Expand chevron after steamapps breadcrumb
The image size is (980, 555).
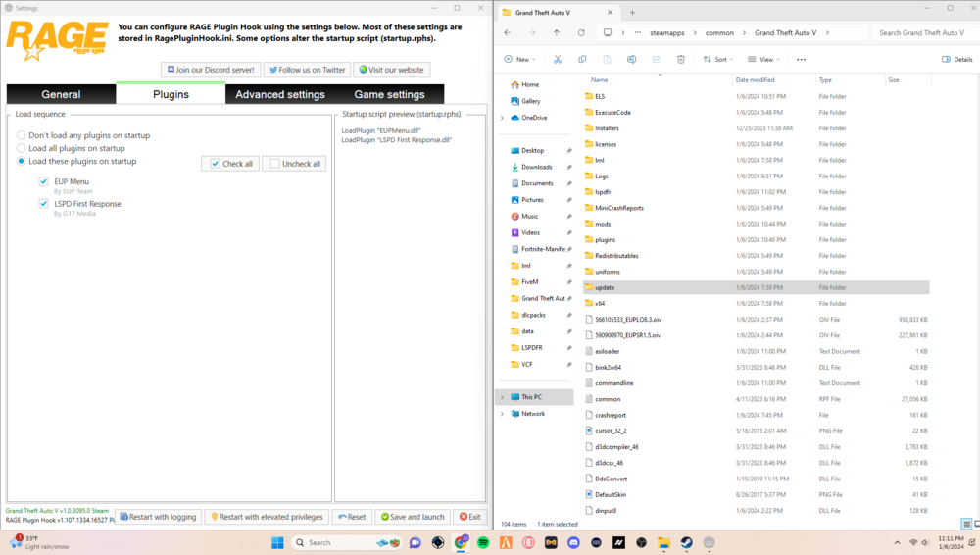[695, 32]
